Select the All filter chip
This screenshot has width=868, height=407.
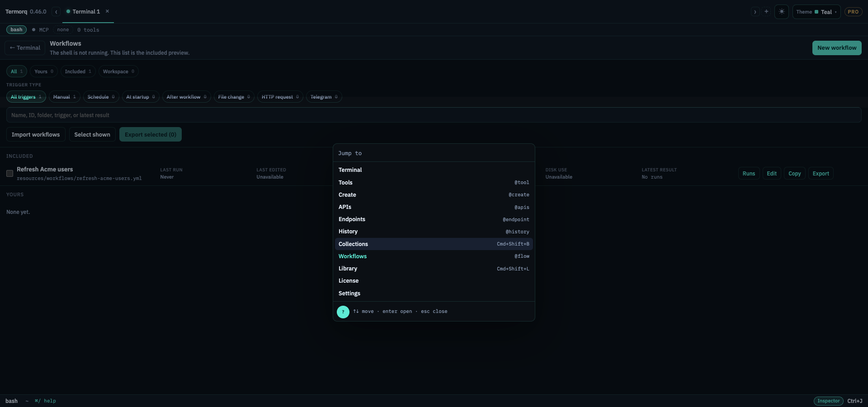point(17,71)
